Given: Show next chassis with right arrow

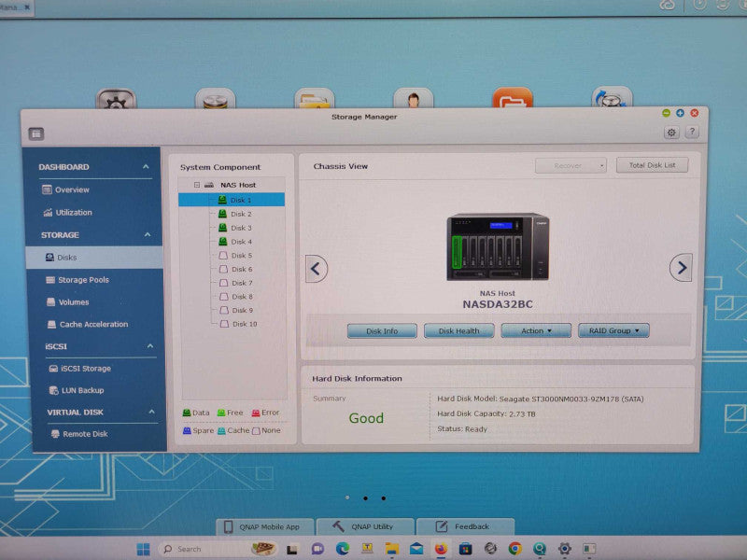Looking at the screenshot, I should (681, 268).
